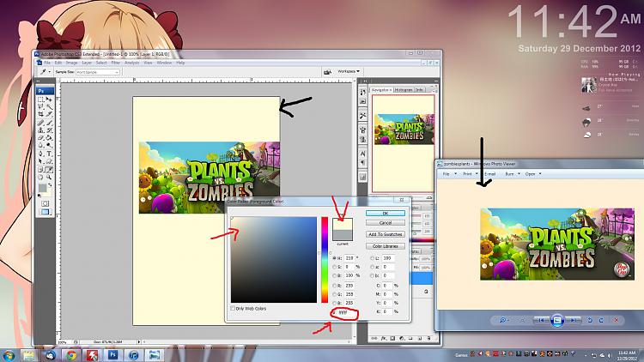Select the Lab b channel radio button
The height and width of the screenshot is (362, 644).
point(372,275)
